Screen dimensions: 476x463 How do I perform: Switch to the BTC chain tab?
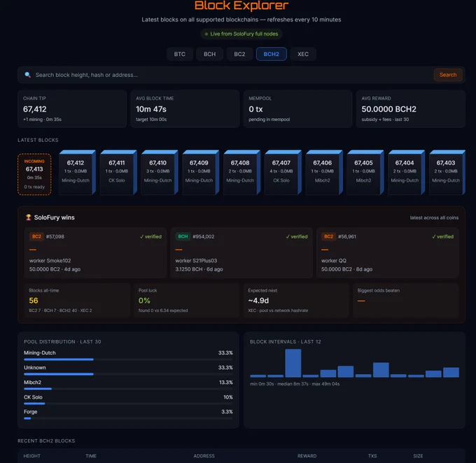(180, 54)
